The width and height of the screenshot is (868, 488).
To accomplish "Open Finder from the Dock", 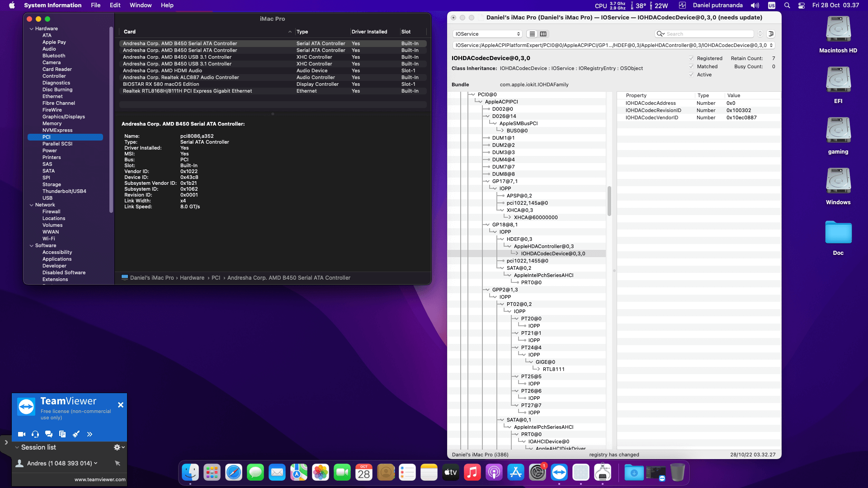I will point(190,473).
